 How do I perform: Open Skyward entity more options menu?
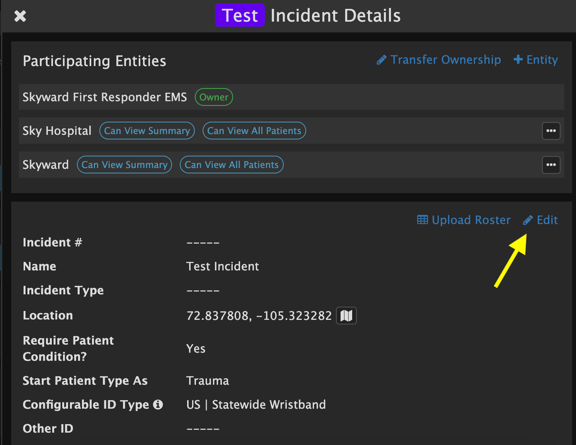point(551,165)
